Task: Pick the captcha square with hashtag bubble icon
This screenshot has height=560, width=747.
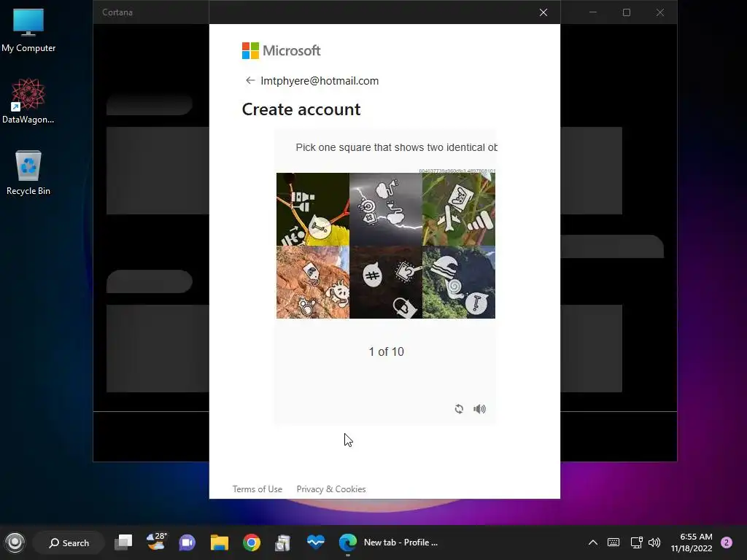Action: pyautogui.click(x=386, y=282)
